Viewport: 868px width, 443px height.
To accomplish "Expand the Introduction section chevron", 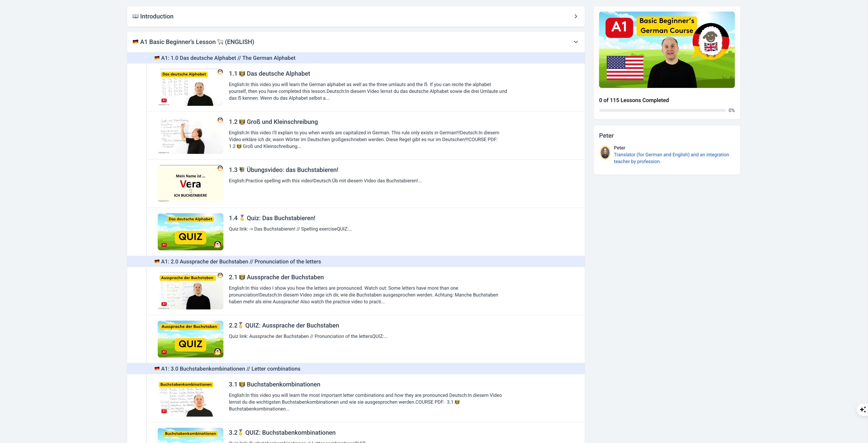I will coord(576,17).
